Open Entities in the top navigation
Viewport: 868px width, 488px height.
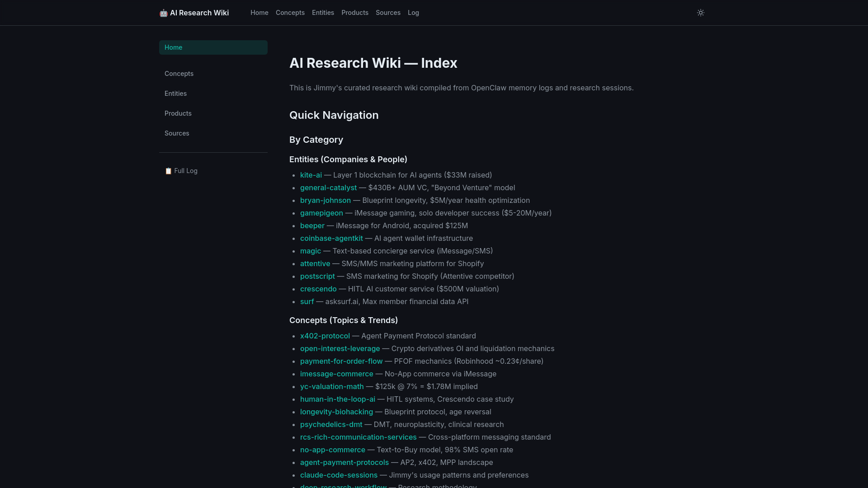(x=323, y=13)
